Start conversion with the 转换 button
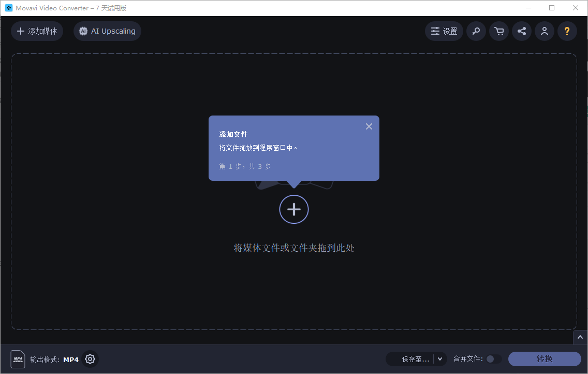The image size is (588, 374). click(545, 358)
